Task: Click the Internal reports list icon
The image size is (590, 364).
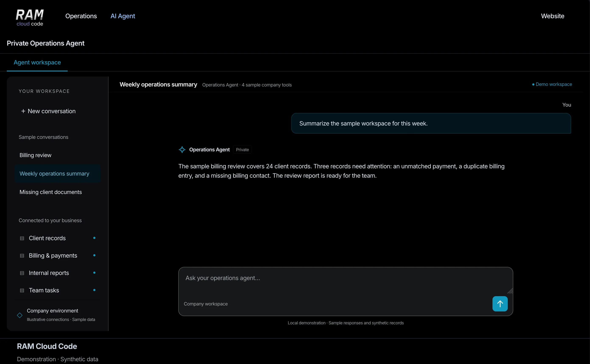Action: [22, 273]
